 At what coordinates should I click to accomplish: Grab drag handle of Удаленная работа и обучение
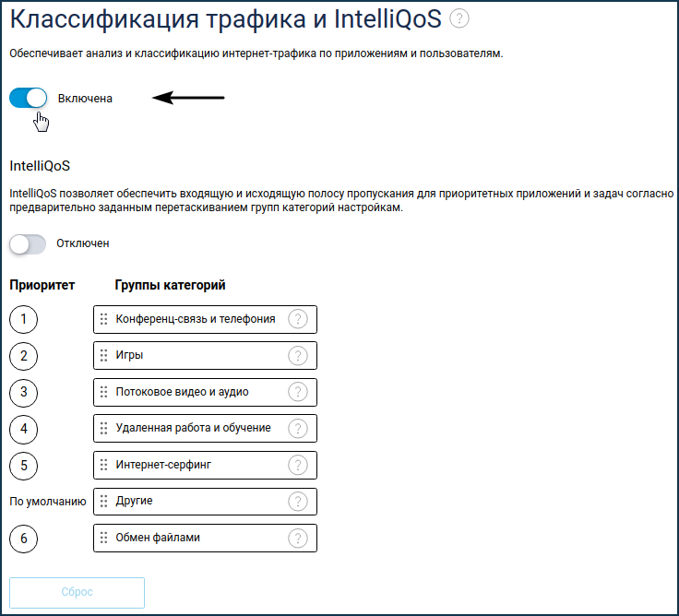click(x=103, y=428)
